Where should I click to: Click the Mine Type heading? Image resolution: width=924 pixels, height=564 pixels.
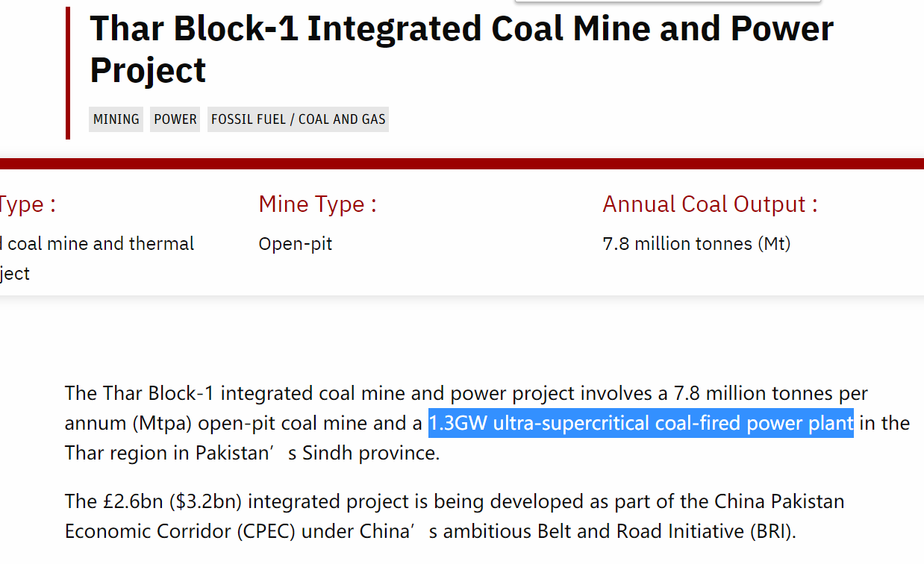pos(317,204)
